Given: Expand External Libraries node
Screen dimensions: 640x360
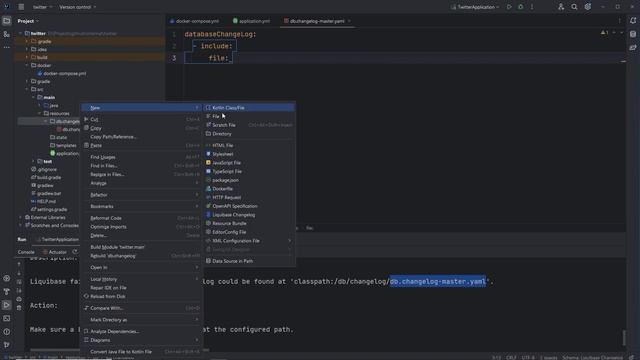Looking at the screenshot, I should pyautogui.click(x=20, y=217).
